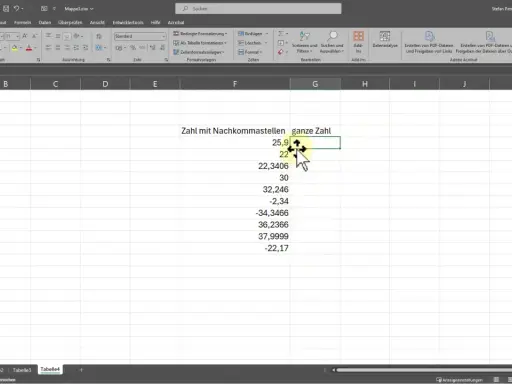Expand Zellenformatvorlagen menu
The height and width of the screenshot is (384, 512).
point(199,52)
